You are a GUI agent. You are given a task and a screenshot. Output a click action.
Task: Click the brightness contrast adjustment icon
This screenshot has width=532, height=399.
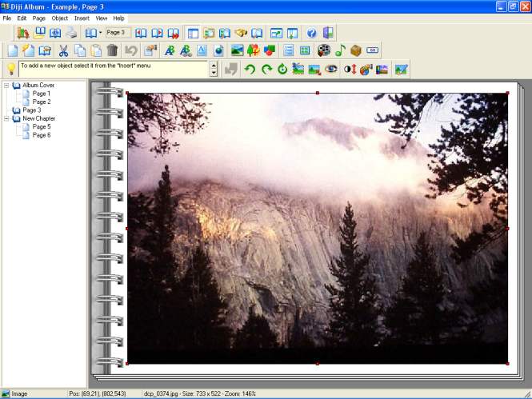(x=350, y=70)
